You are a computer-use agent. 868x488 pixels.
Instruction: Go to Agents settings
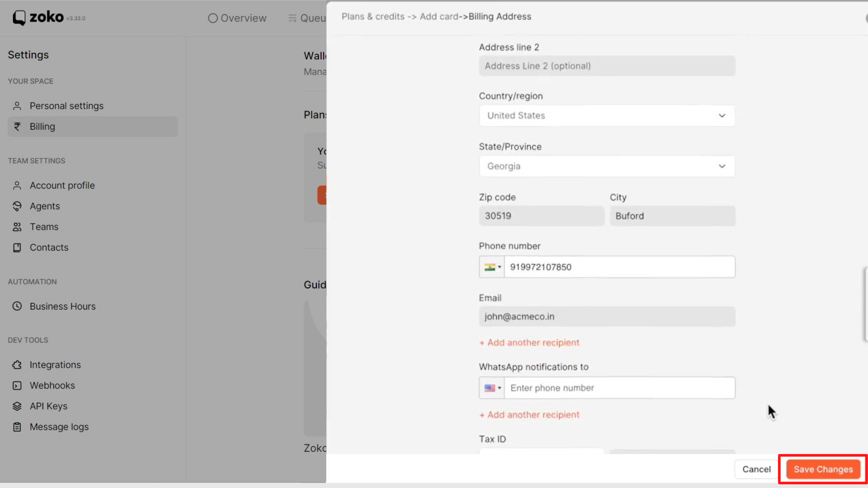click(x=93, y=206)
